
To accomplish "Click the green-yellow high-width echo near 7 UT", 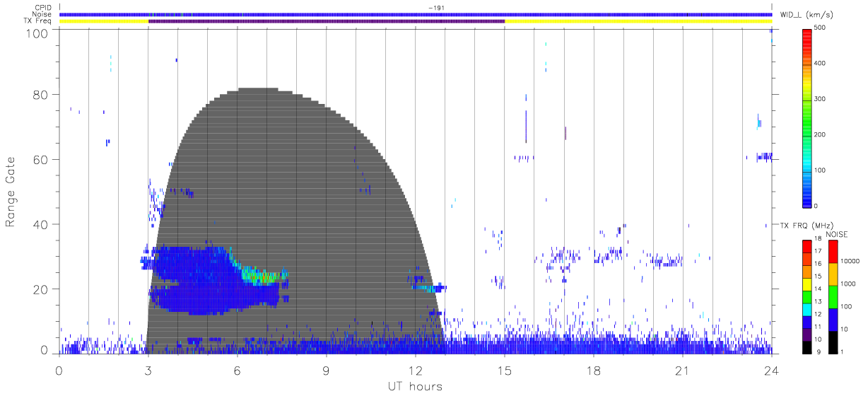I will tap(260, 275).
